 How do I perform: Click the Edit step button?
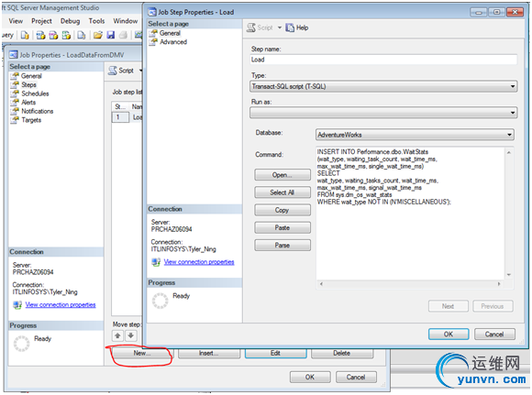tap(275, 353)
